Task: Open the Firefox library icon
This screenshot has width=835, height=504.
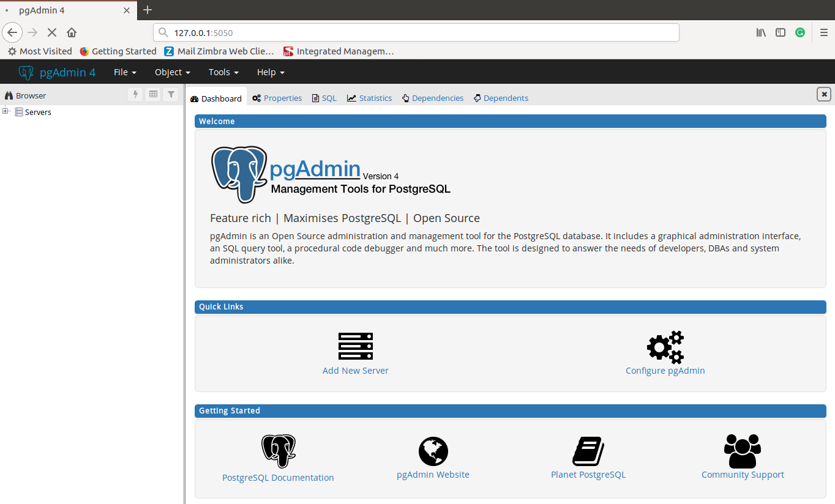Action: click(761, 32)
